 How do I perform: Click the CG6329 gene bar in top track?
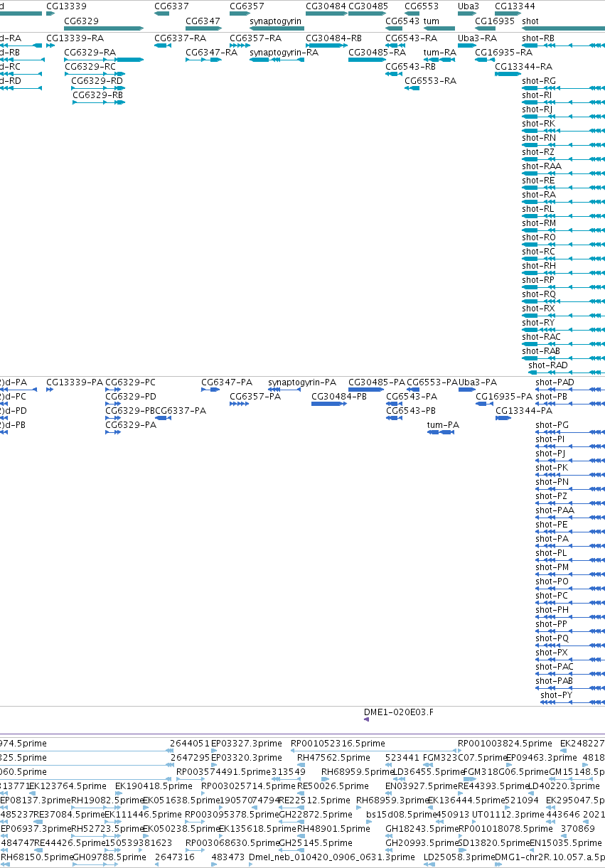click(x=104, y=28)
